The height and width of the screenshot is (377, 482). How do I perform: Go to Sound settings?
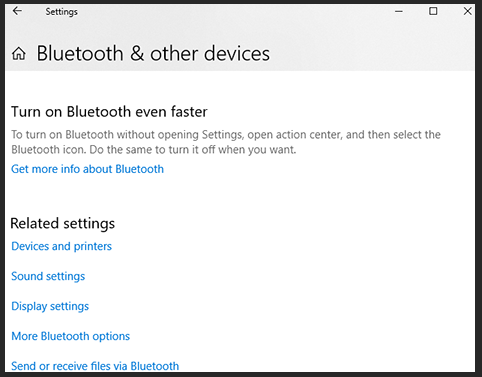(x=48, y=276)
